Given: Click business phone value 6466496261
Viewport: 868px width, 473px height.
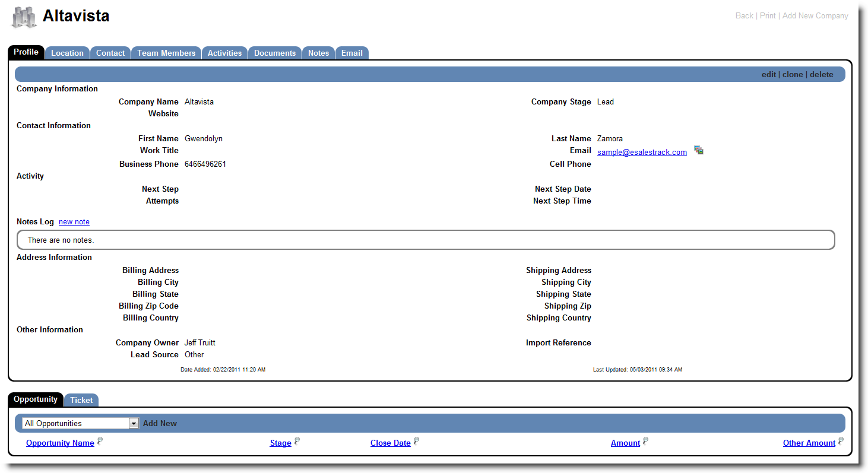Looking at the screenshot, I should pos(205,164).
